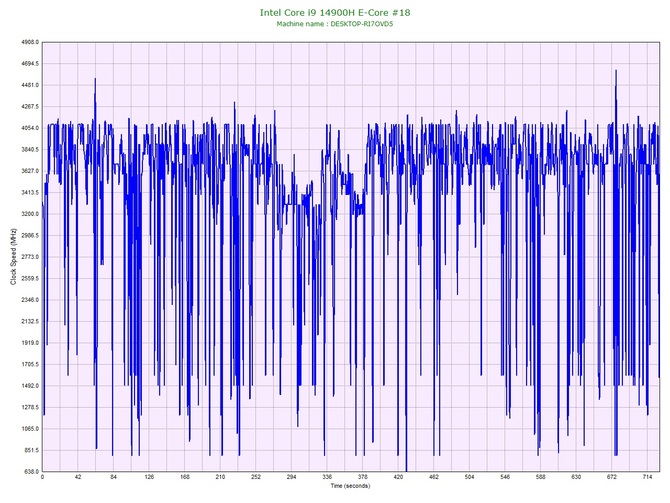This screenshot has width=670, height=503.
Task: Click the 4054.0 y-axis value
Action: [30, 128]
